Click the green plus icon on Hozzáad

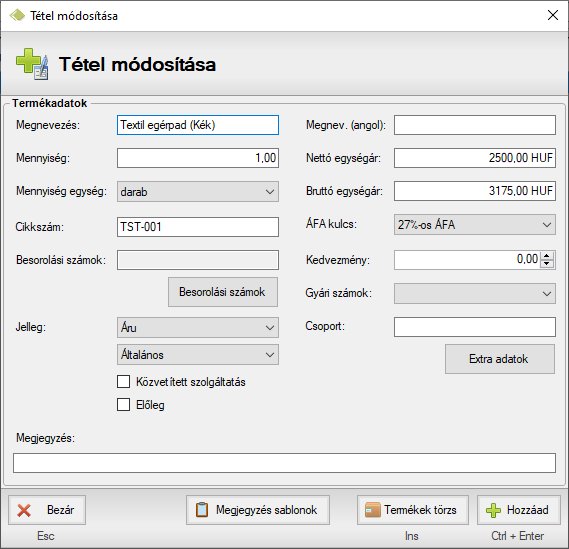(x=493, y=510)
